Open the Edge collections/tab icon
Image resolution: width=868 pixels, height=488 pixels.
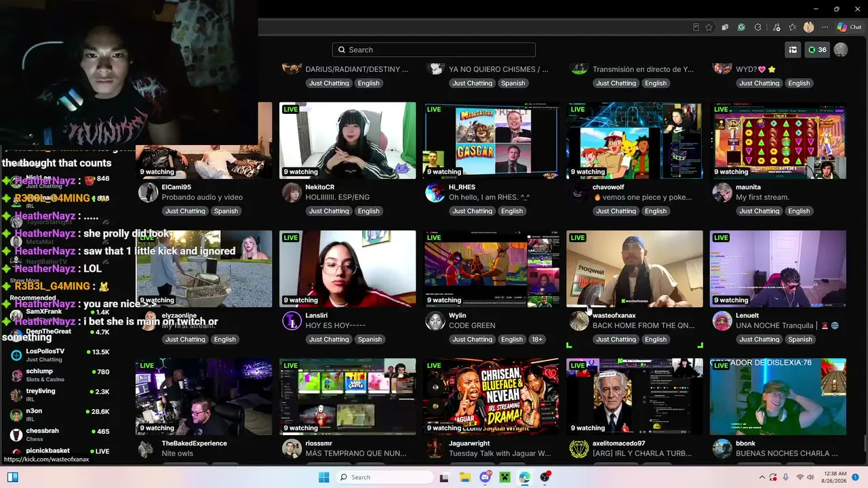[x=725, y=27]
